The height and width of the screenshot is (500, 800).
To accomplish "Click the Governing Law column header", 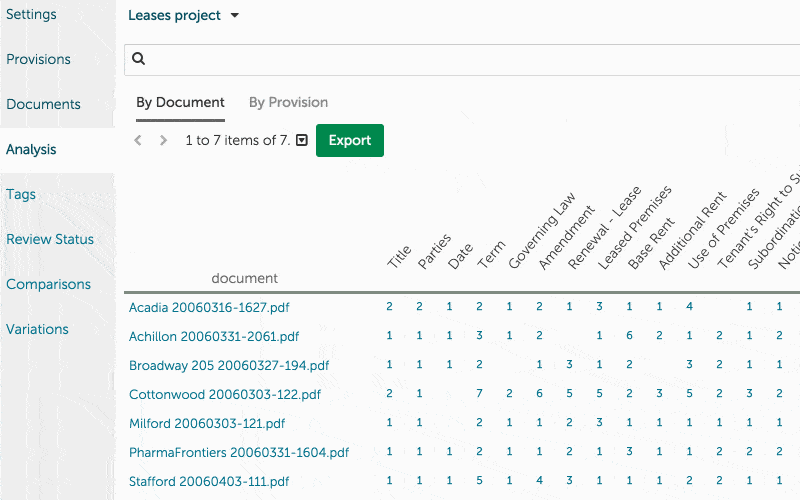I will point(542,230).
